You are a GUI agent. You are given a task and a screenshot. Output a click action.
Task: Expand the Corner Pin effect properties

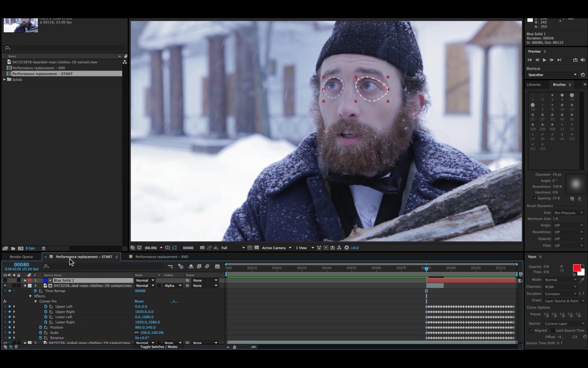tap(35, 301)
